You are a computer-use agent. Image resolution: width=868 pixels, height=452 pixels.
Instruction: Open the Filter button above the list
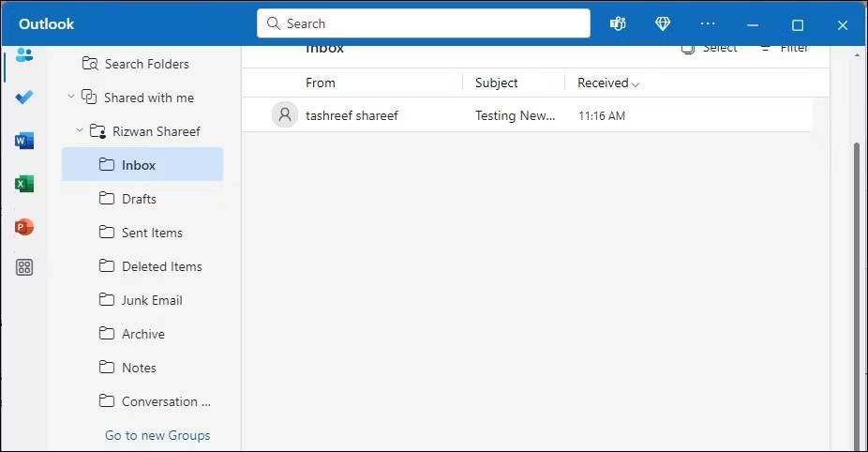pyautogui.click(x=785, y=49)
